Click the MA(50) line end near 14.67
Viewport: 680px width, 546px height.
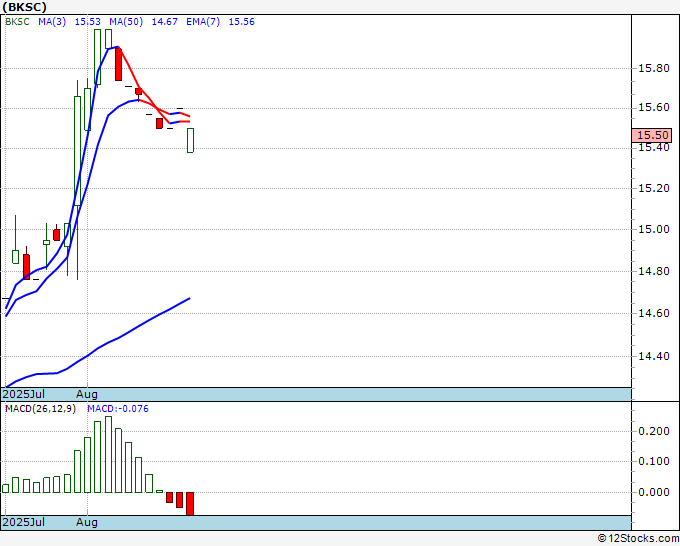point(189,298)
